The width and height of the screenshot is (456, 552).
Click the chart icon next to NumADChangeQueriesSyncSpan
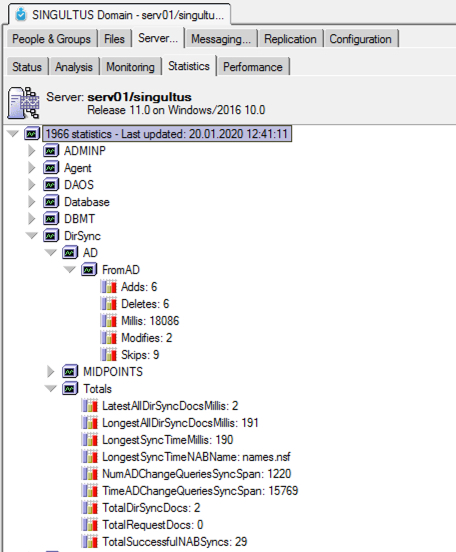(90, 473)
